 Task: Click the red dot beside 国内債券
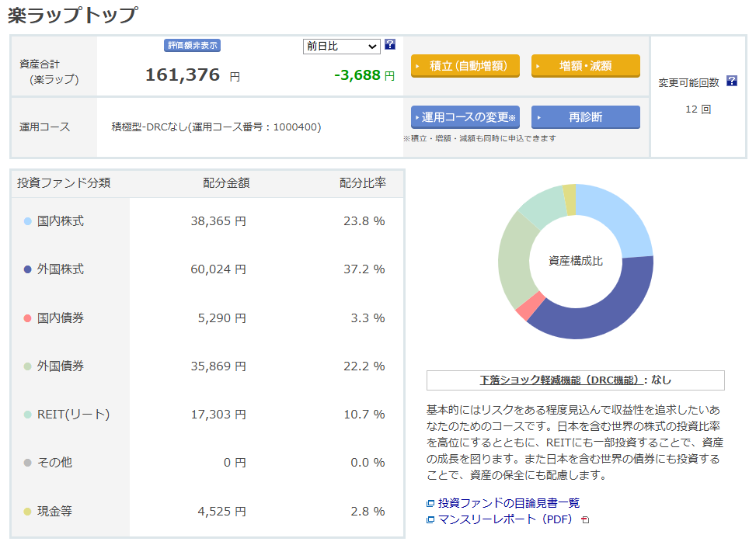pyautogui.click(x=29, y=318)
